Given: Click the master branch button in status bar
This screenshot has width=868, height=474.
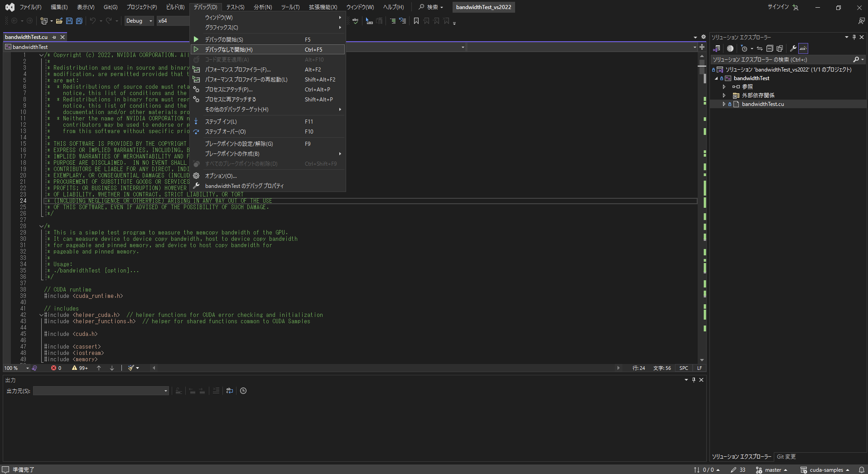Looking at the screenshot, I should [x=772, y=470].
